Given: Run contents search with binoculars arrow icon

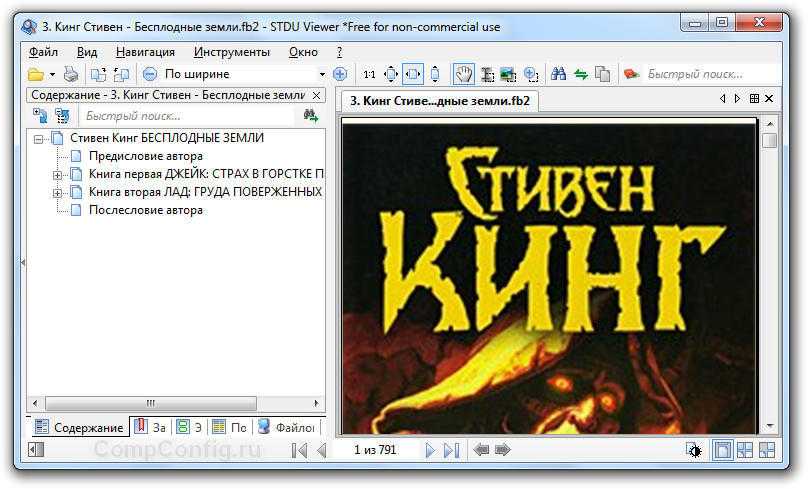Looking at the screenshot, I should 311,115.
